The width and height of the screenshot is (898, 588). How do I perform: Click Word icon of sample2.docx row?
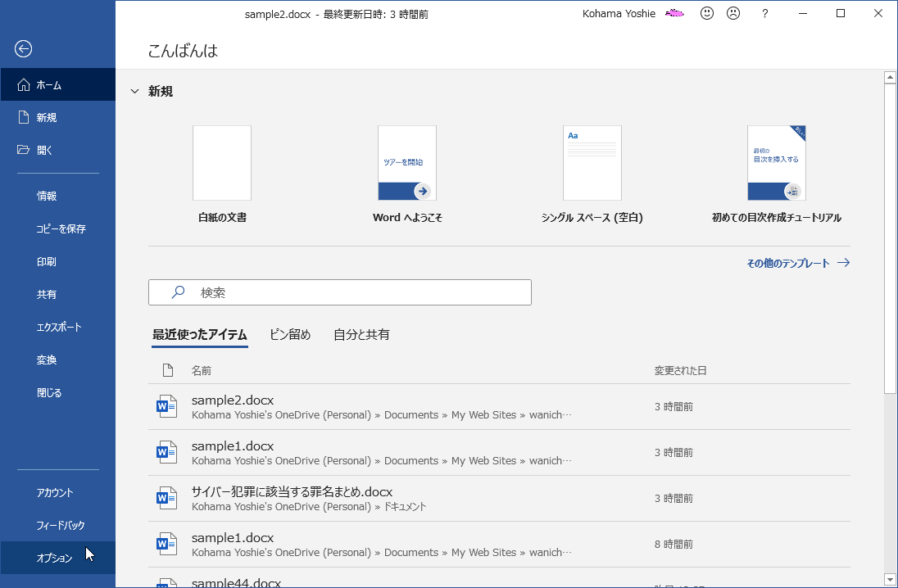coord(166,406)
